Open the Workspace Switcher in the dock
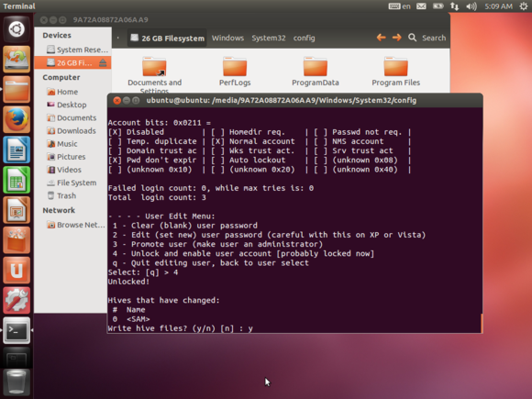Image resolution: width=532 pixels, height=399 pixels. (x=17, y=358)
